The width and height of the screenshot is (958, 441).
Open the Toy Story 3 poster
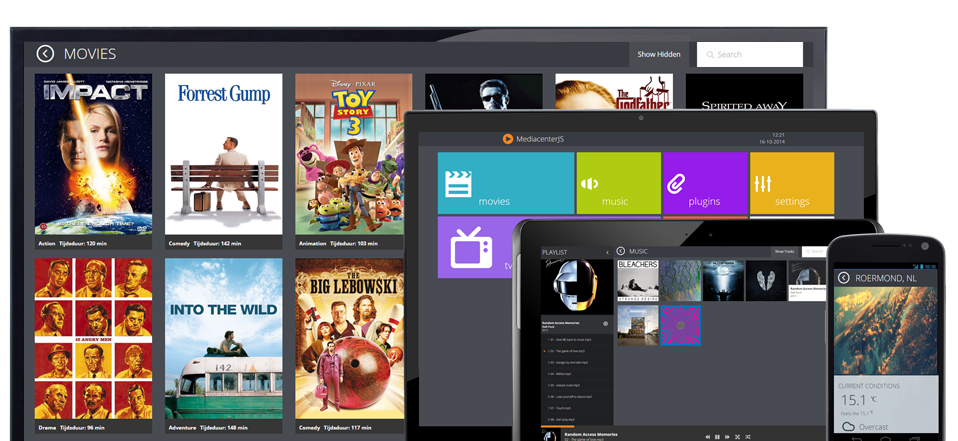point(354,154)
